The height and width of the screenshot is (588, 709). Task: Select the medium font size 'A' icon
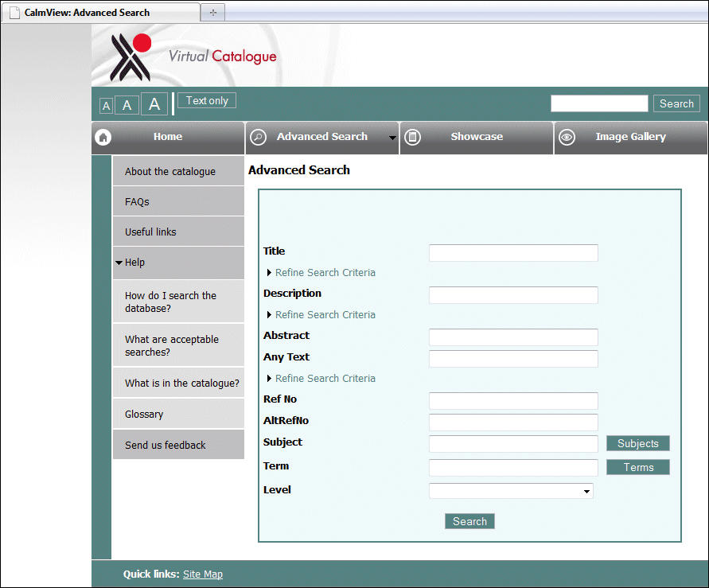127,103
